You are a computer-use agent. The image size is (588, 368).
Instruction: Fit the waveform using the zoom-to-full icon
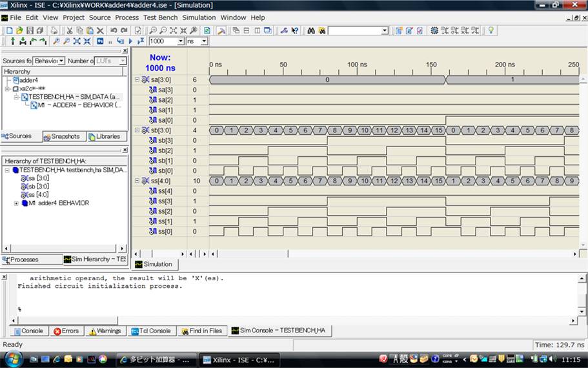tap(173, 31)
